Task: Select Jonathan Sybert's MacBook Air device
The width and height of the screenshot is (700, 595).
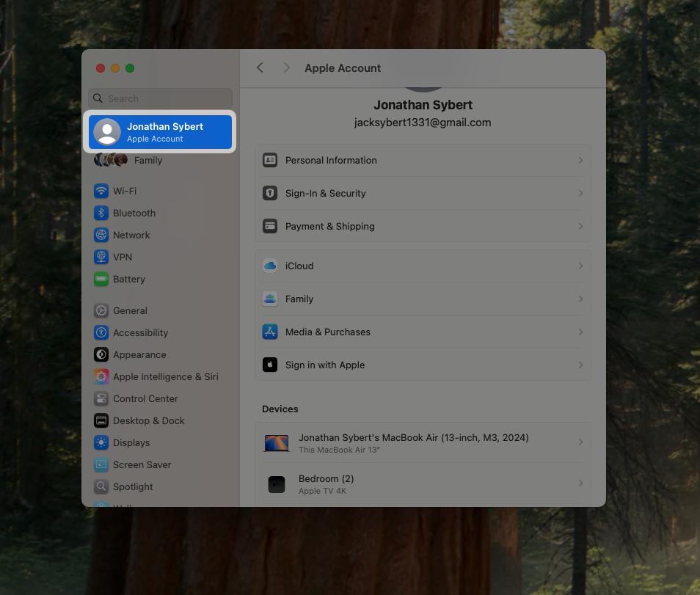Action: [x=413, y=442]
